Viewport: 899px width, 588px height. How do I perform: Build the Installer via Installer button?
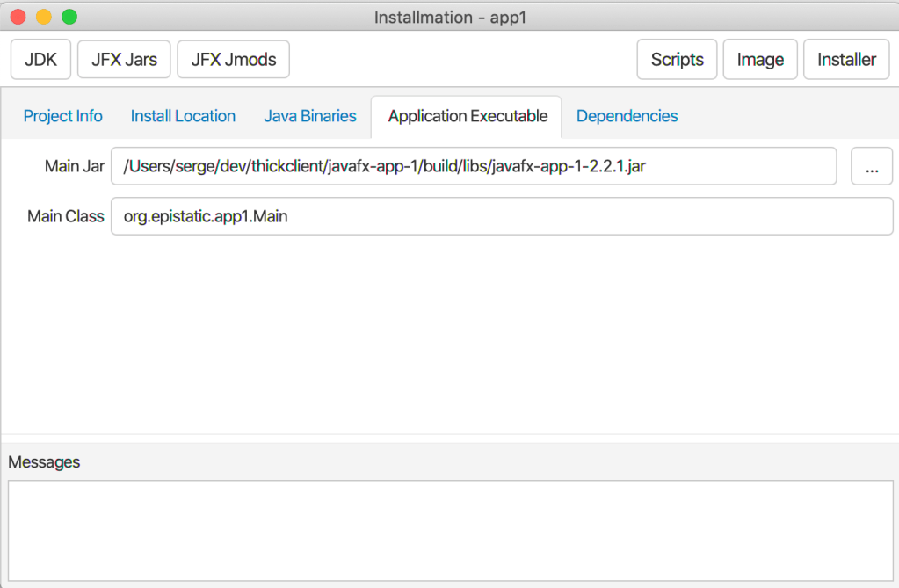coord(846,60)
